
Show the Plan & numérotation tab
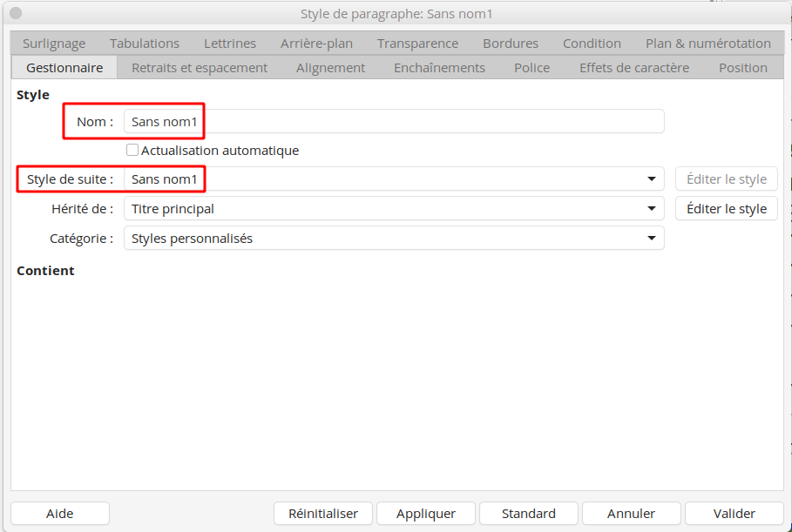point(707,44)
